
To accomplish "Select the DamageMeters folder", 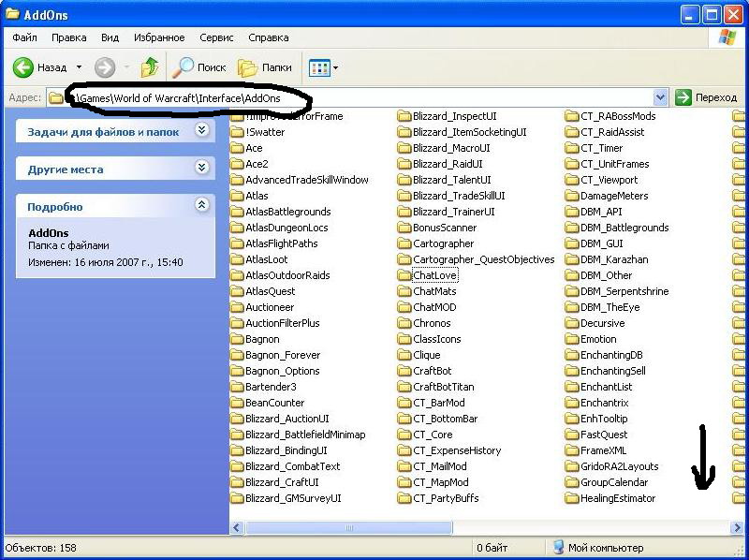I will click(607, 196).
